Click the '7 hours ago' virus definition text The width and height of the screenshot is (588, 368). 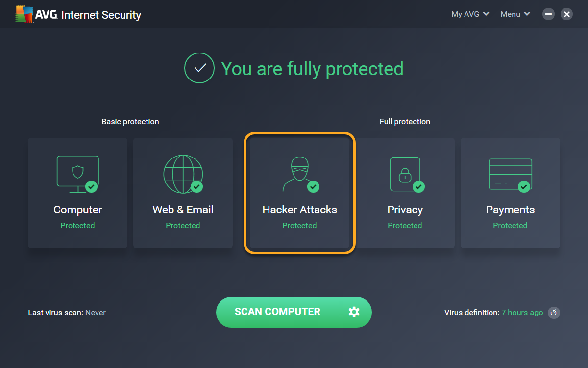(522, 313)
